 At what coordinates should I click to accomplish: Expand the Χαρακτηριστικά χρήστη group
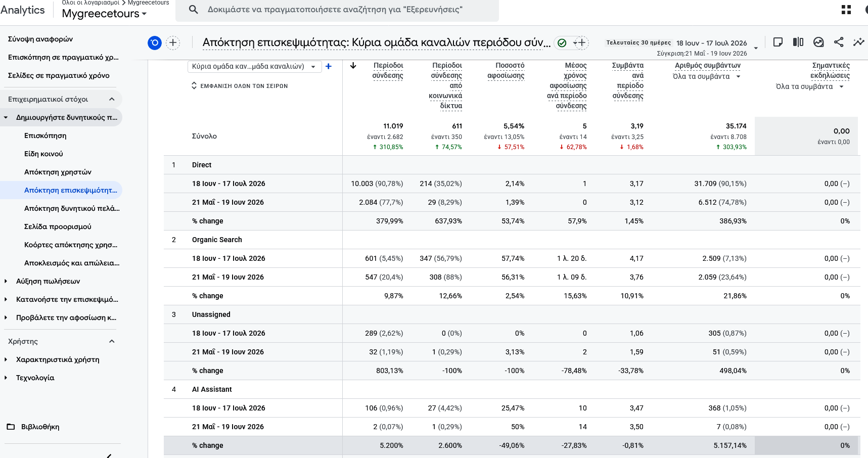[x=6, y=359]
